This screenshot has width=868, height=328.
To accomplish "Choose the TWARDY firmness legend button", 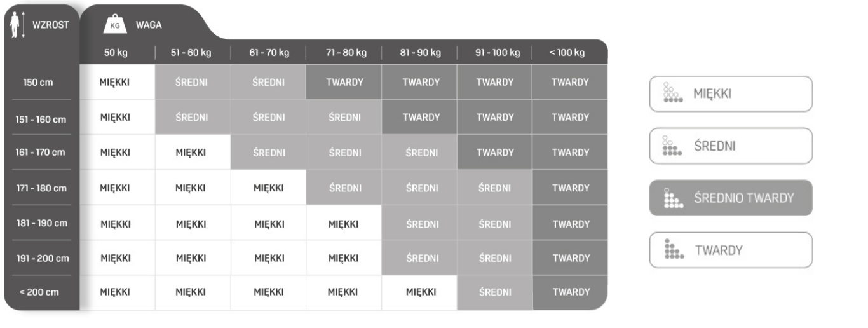I will (731, 250).
